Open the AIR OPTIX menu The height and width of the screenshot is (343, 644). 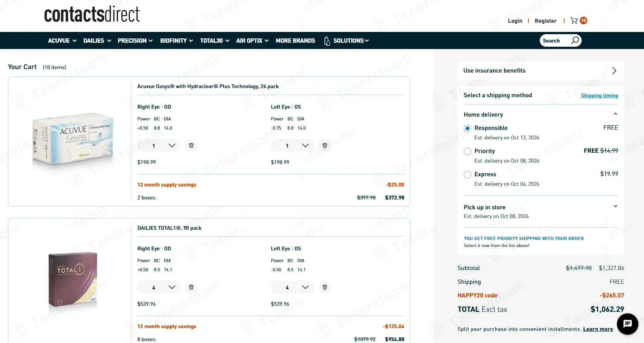[x=252, y=41]
